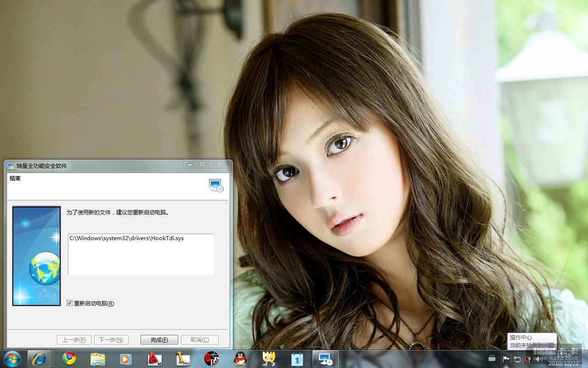Click the 完成(F) finish button
The width and height of the screenshot is (588, 368).
(159, 340)
